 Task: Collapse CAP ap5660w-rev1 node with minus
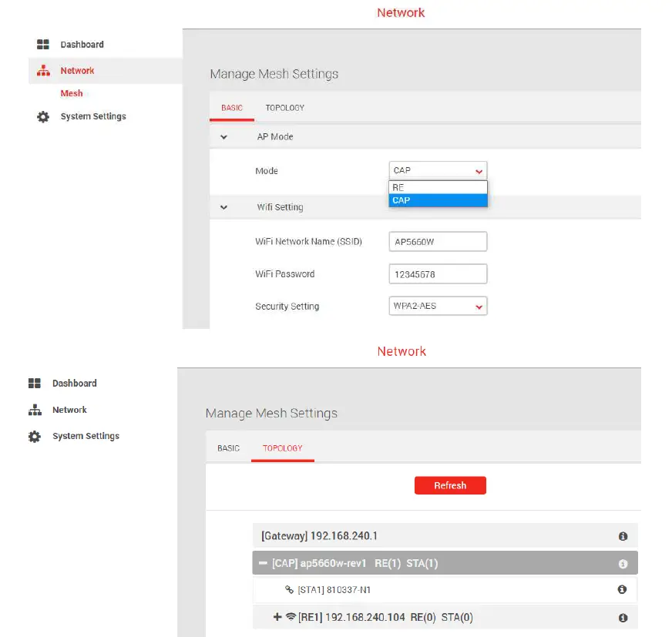pos(263,563)
